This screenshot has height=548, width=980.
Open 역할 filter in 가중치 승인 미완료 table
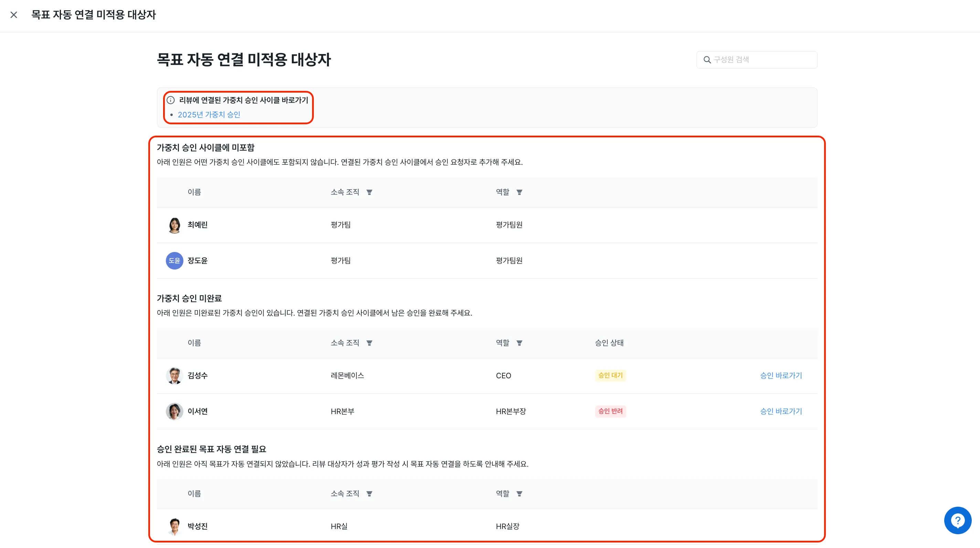pyautogui.click(x=519, y=343)
